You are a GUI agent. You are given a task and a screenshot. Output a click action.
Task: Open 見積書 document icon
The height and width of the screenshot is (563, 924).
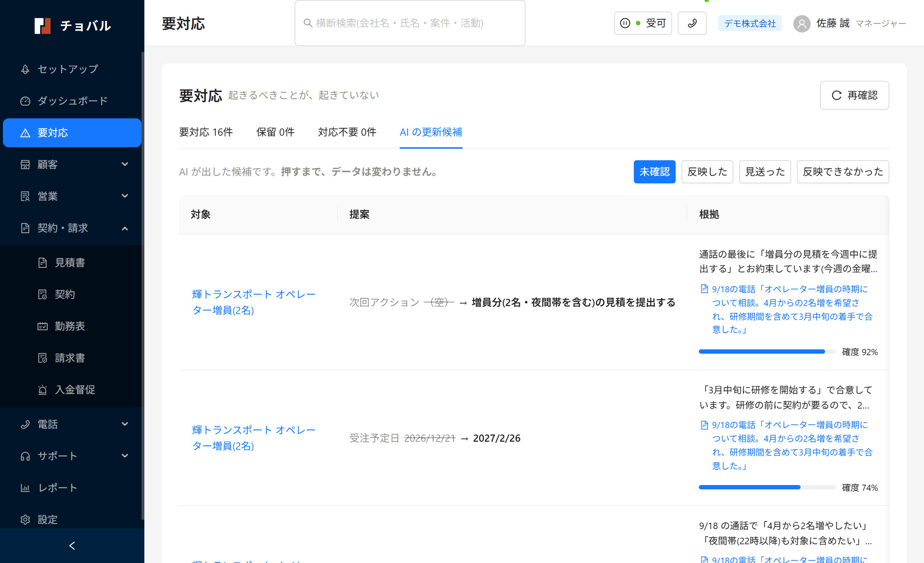coord(42,263)
